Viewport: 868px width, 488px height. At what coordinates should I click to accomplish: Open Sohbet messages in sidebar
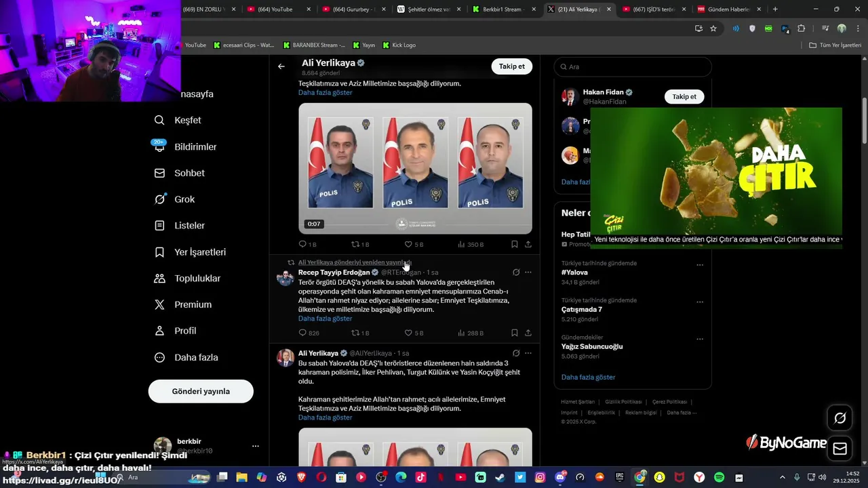(179, 173)
